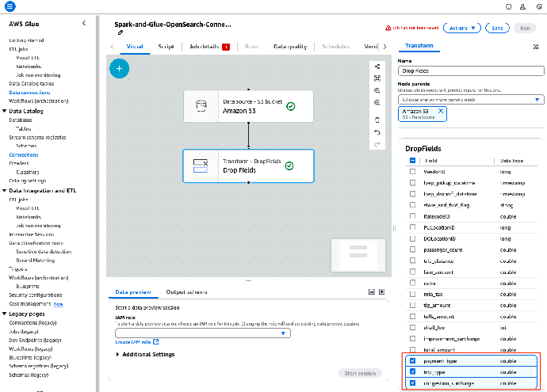Open the Actions dropdown

coord(462,27)
